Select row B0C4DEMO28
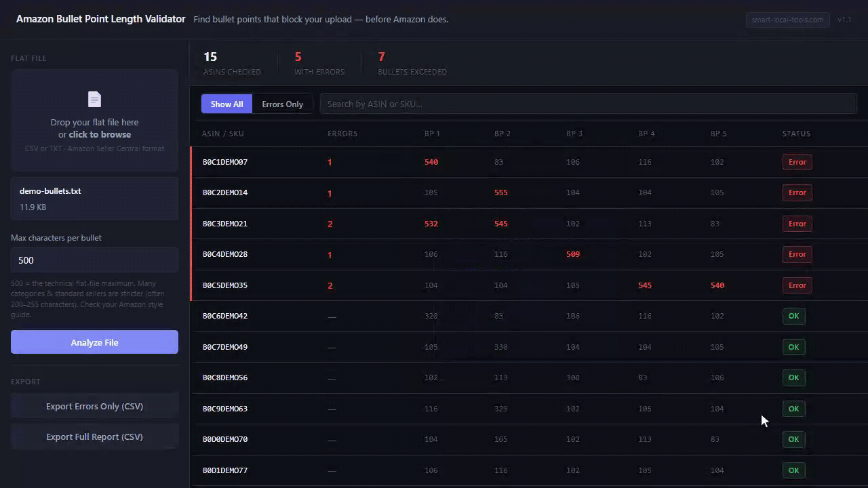This screenshot has width=868, height=488. pos(529,254)
